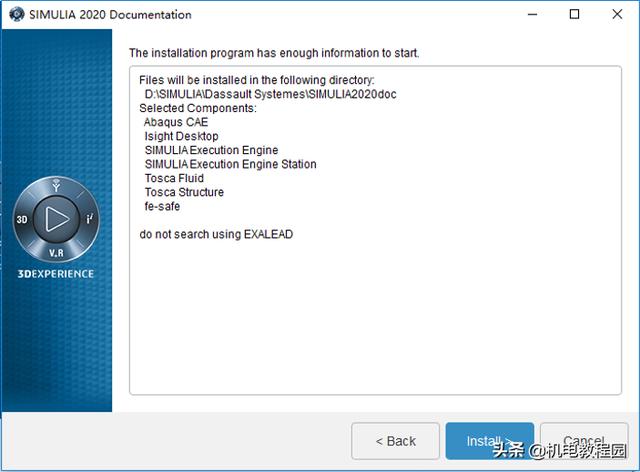This screenshot has width=640, height=472.
Task: Cancel the installation
Action: (x=584, y=441)
